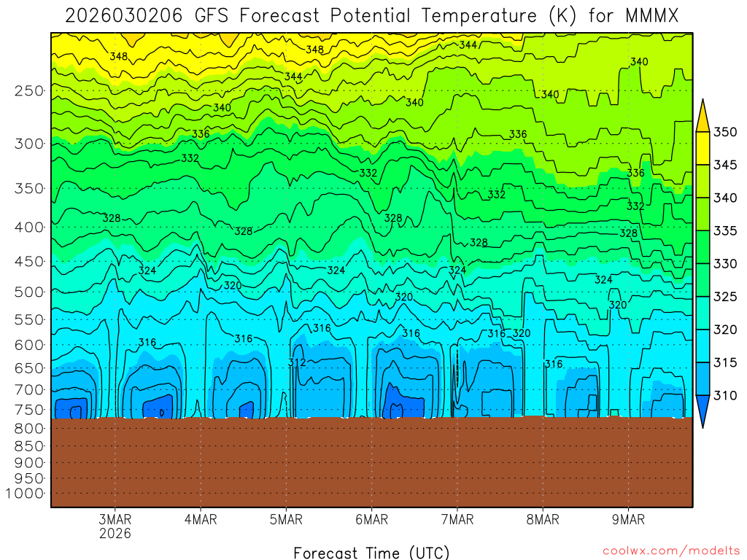Select the "4MAR" date label
747x560 pixels.
point(201,519)
